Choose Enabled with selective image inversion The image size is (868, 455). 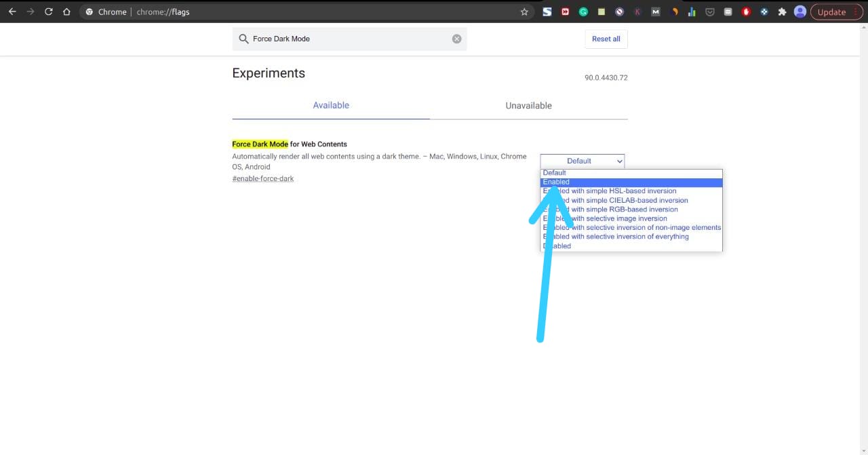[x=631, y=218]
